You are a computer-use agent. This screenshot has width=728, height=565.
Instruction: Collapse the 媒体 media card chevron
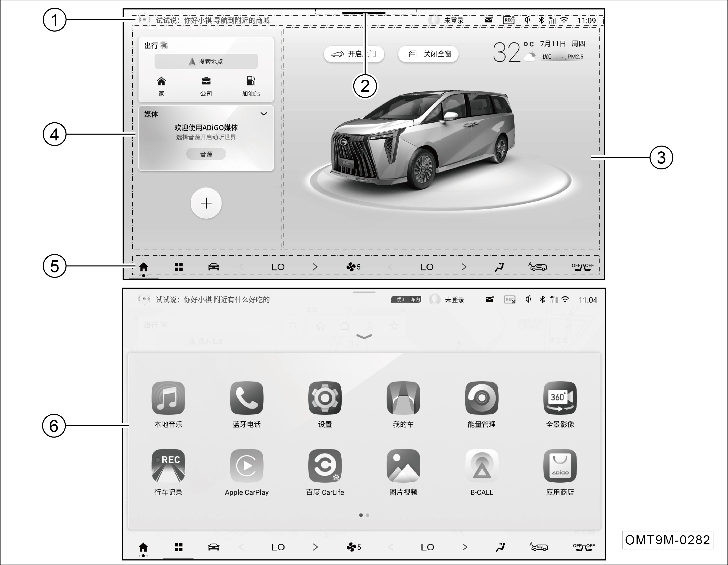(x=264, y=114)
